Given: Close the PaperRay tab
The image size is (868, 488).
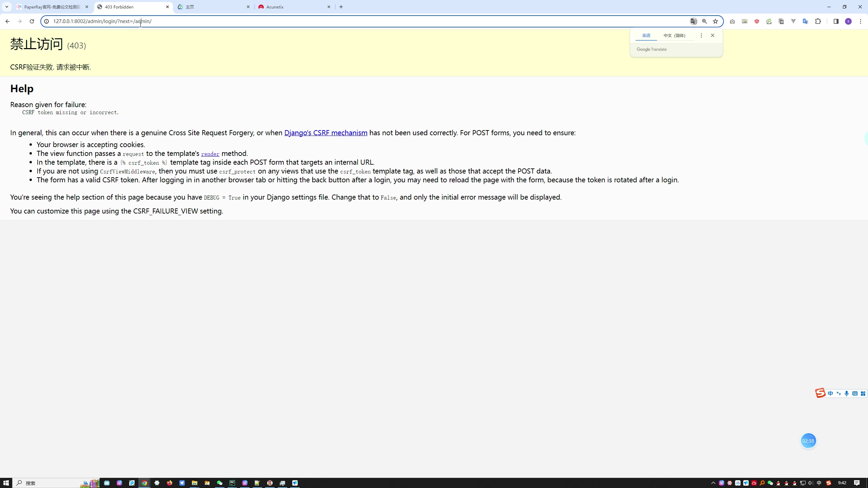Looking at the screenshot, I should tap(87, 7).
